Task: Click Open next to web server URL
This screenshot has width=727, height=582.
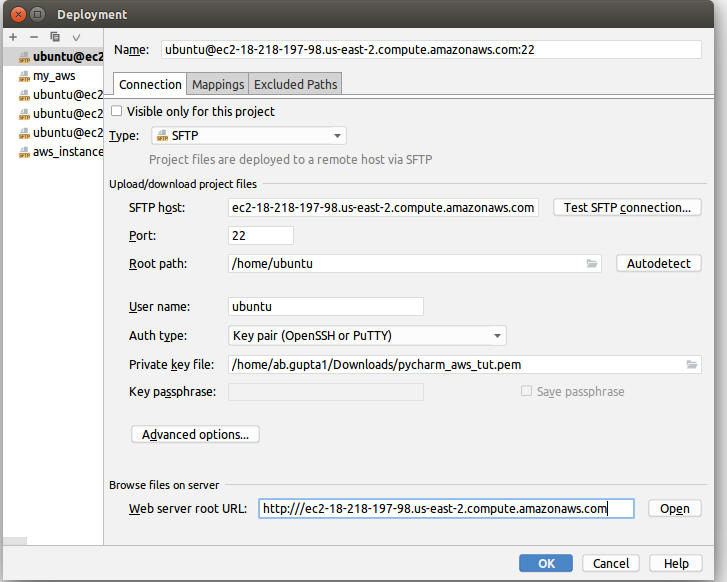Action: 675,509
